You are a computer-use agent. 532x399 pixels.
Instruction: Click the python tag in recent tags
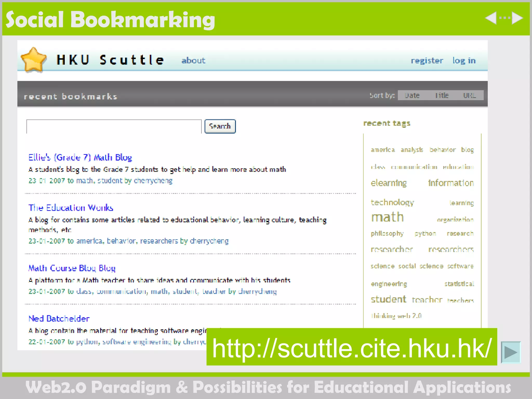point(425,234)
